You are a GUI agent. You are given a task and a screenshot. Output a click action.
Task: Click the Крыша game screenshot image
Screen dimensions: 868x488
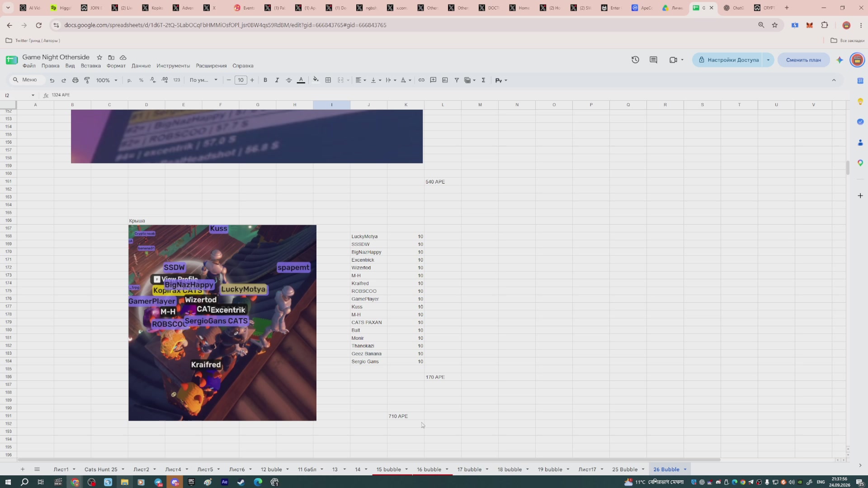point(222,323)
